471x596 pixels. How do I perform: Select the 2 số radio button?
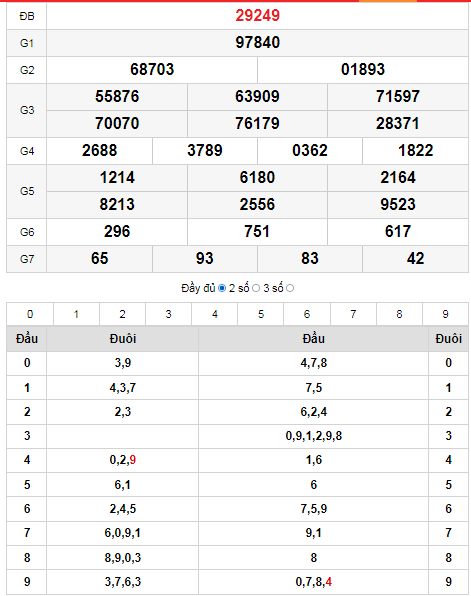coord(256,288)
